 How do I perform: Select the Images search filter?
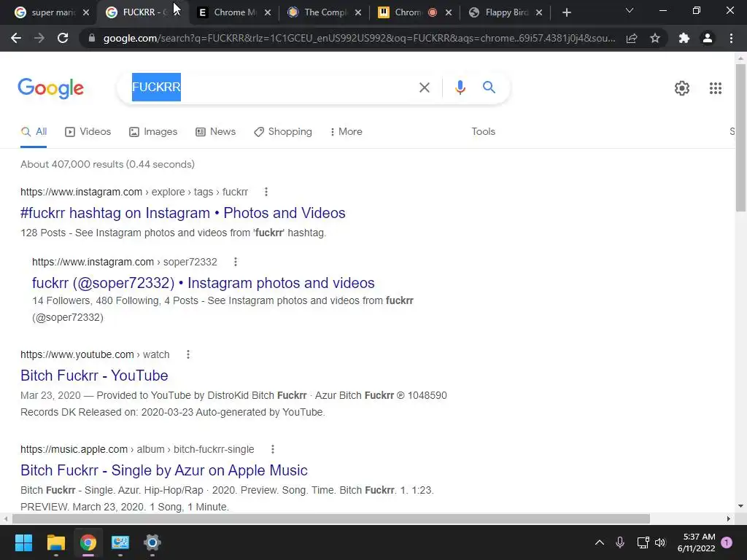click(x=153, y=131)
